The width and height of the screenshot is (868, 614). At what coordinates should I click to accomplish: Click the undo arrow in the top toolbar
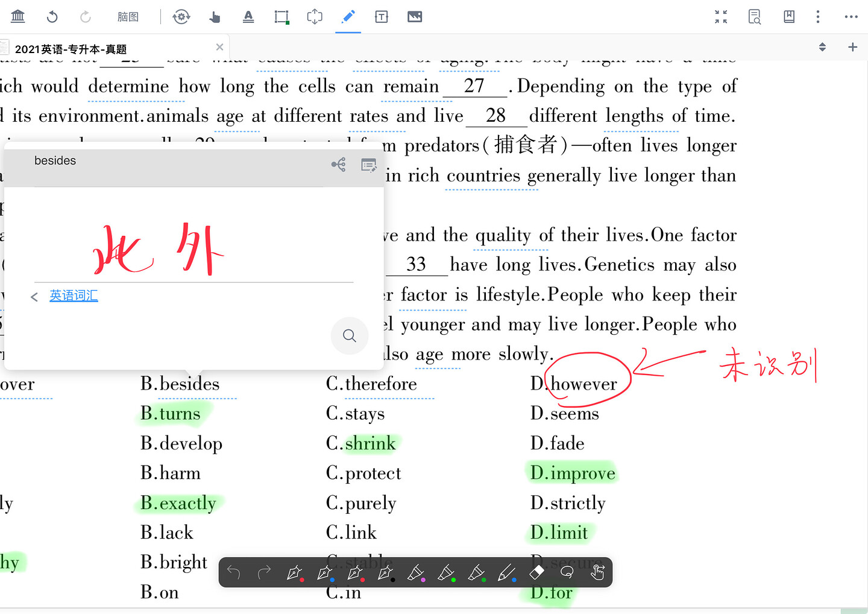tap(52, 17)
